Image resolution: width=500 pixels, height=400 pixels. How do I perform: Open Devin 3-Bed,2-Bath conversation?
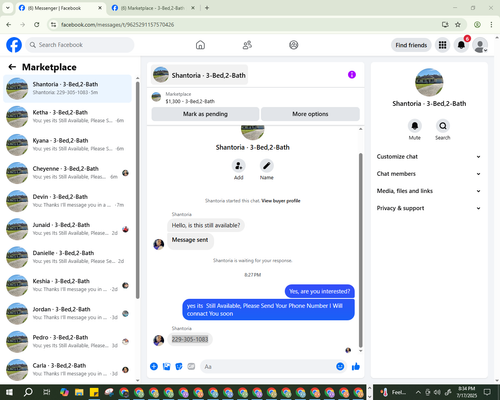(x=68, y=201)
